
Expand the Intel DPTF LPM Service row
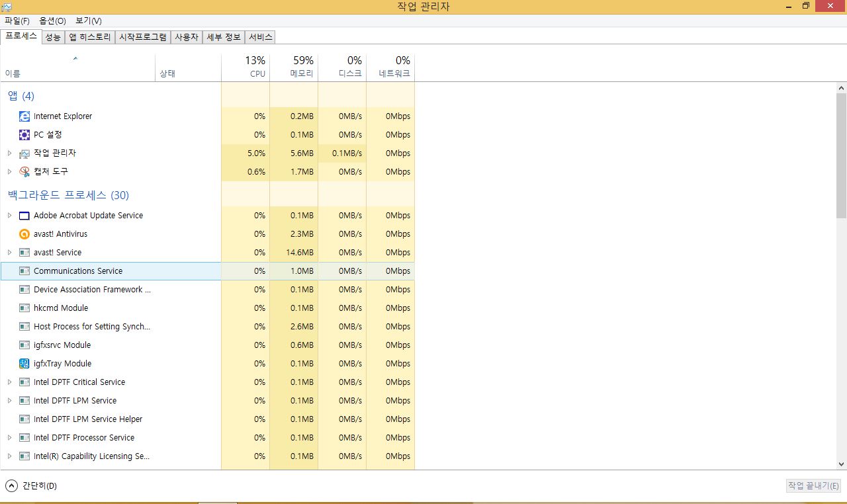coord(9,401)
